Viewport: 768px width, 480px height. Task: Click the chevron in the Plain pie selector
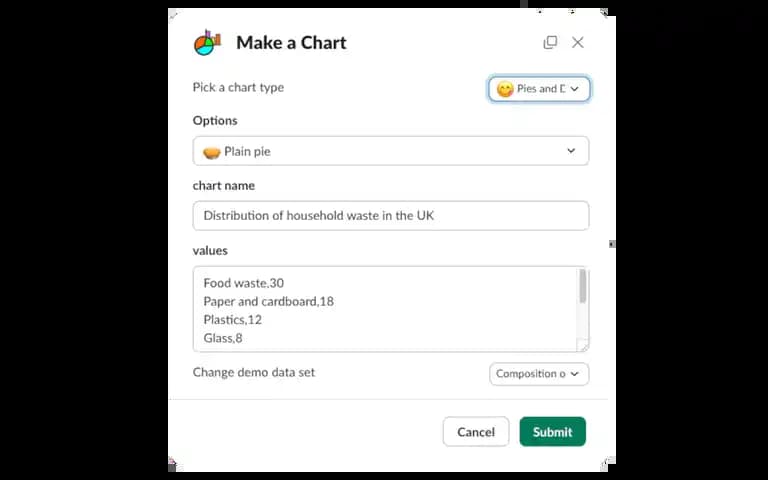(x=571, y=151)
